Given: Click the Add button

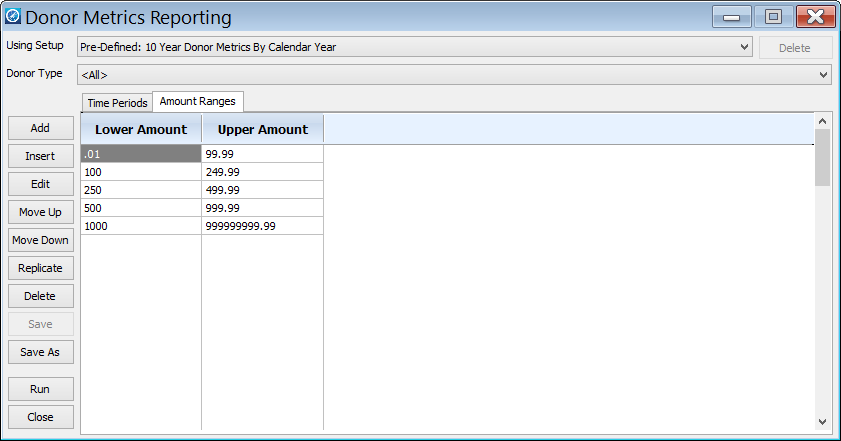Looking at the screenshot, I should click(41, 128).
